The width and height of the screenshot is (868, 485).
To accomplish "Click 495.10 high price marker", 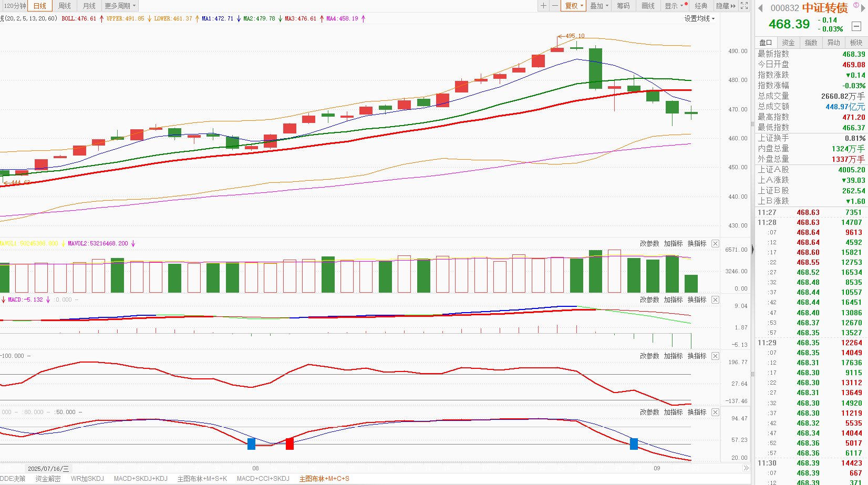I will [x=575, y=36].
